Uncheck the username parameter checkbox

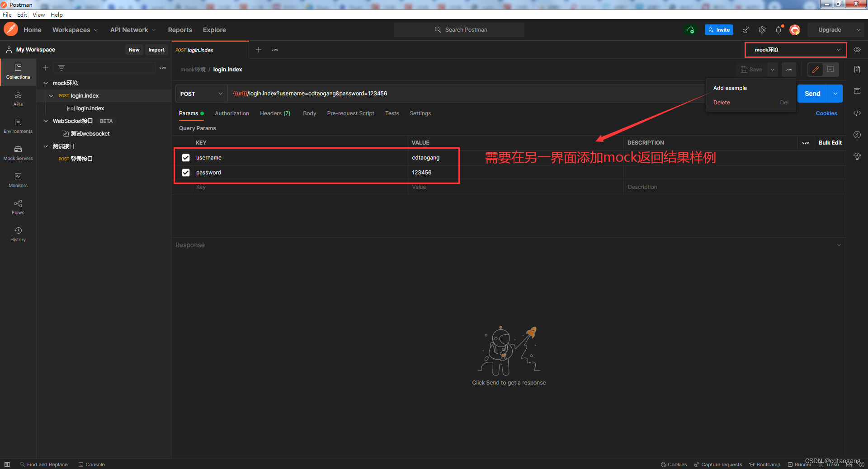pos(186,158)
